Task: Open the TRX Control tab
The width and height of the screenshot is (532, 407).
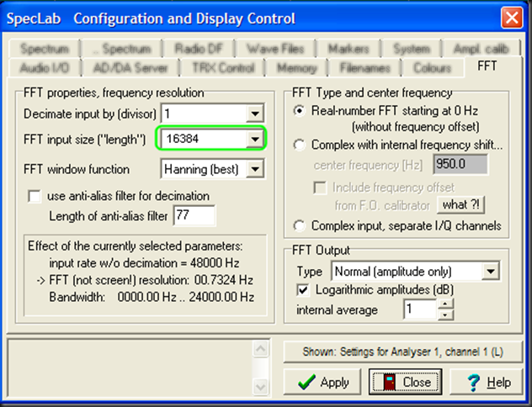Action: click(x=223, y=68)
